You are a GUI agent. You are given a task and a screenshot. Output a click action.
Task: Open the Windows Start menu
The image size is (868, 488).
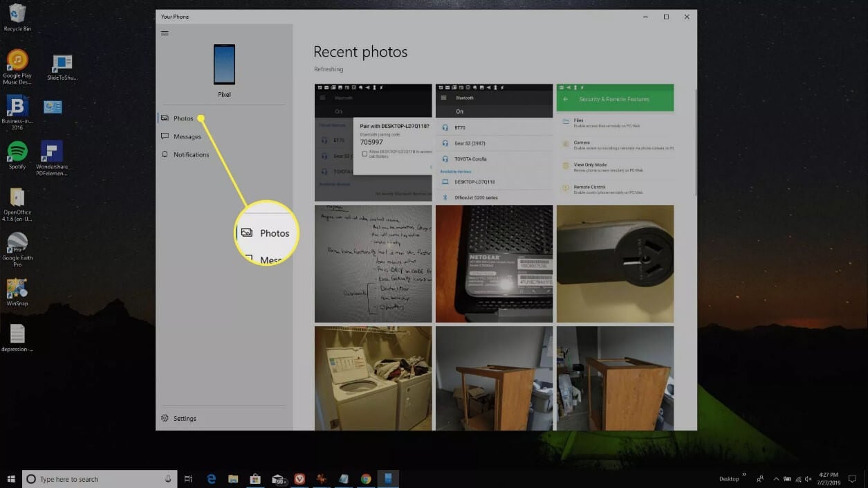point(11,479)
